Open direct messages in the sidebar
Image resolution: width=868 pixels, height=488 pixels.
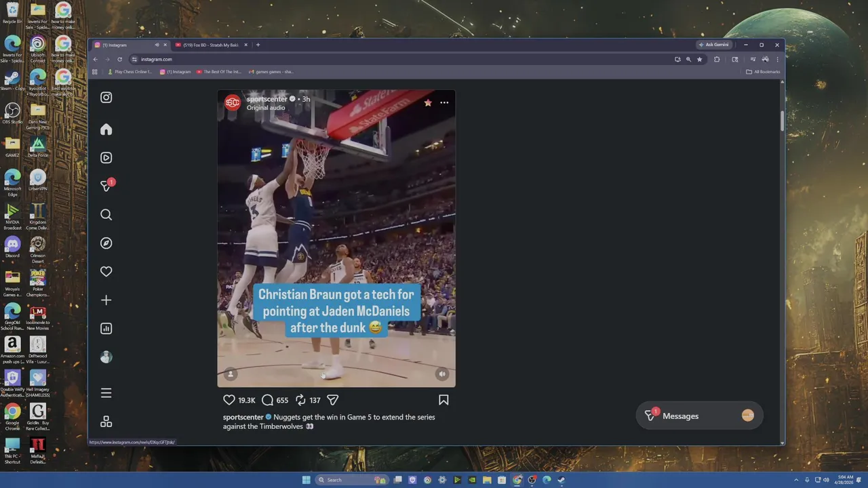pos(106,186)
